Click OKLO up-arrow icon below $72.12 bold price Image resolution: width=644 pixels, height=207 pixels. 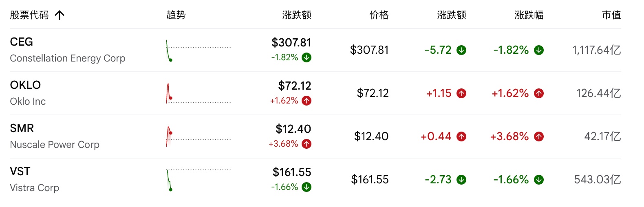coord(307,101)
